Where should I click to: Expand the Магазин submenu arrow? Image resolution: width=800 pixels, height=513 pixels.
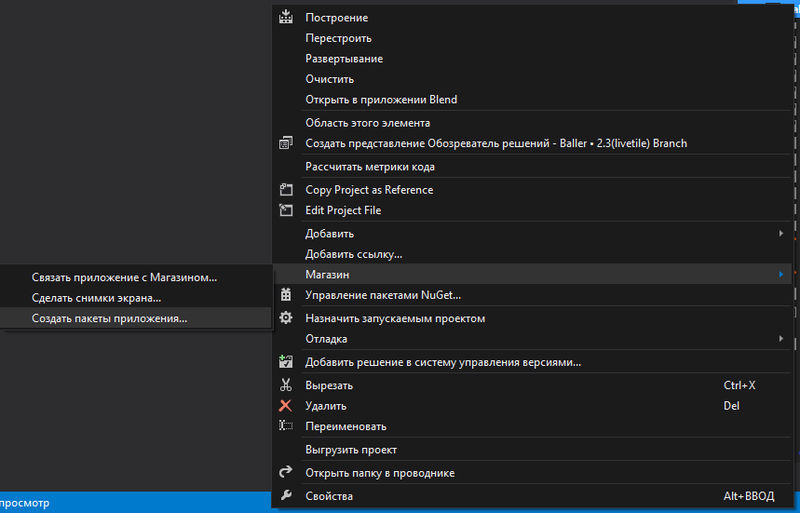pyautogui.click(x=781, y=274)
